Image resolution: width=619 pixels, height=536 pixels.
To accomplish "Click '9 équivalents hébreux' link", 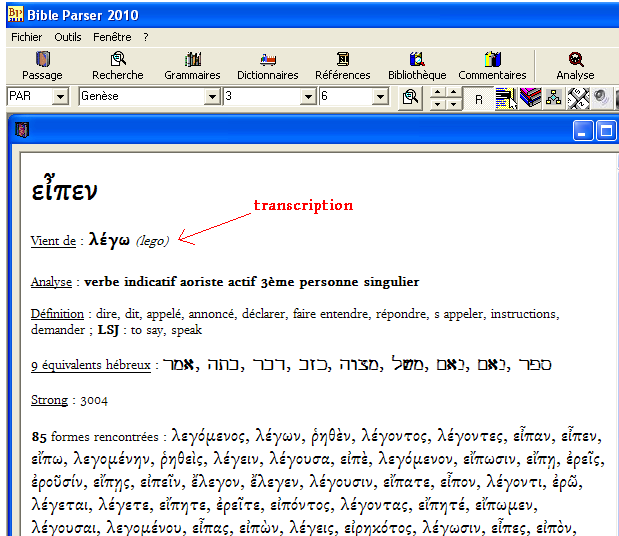I will tap(91, 365).
